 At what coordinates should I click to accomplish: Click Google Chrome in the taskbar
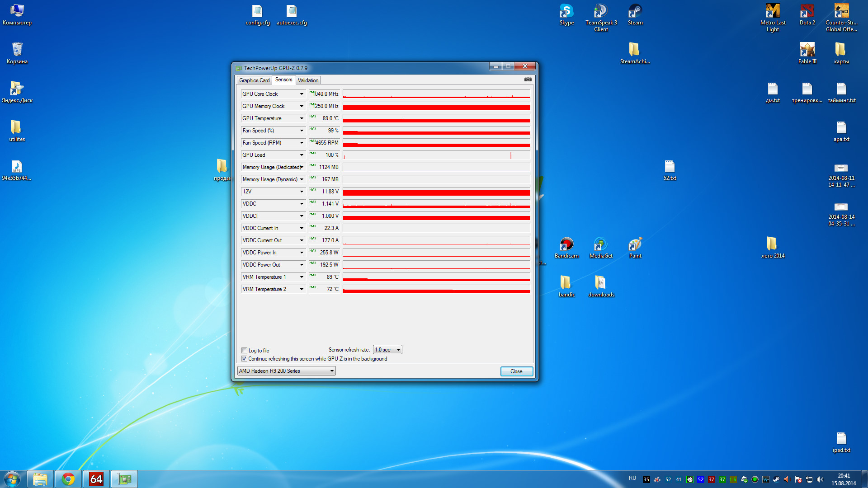click(x=68, y=479)
